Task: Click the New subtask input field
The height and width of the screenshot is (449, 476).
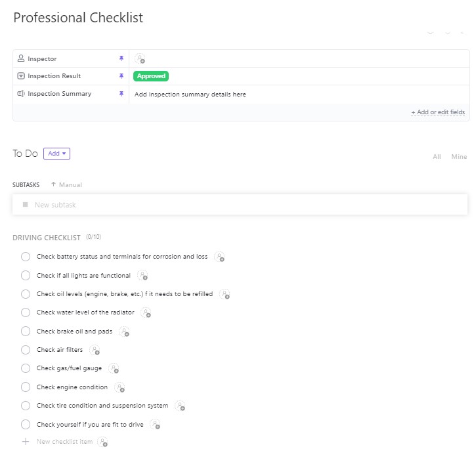Action: coord(240,205)
